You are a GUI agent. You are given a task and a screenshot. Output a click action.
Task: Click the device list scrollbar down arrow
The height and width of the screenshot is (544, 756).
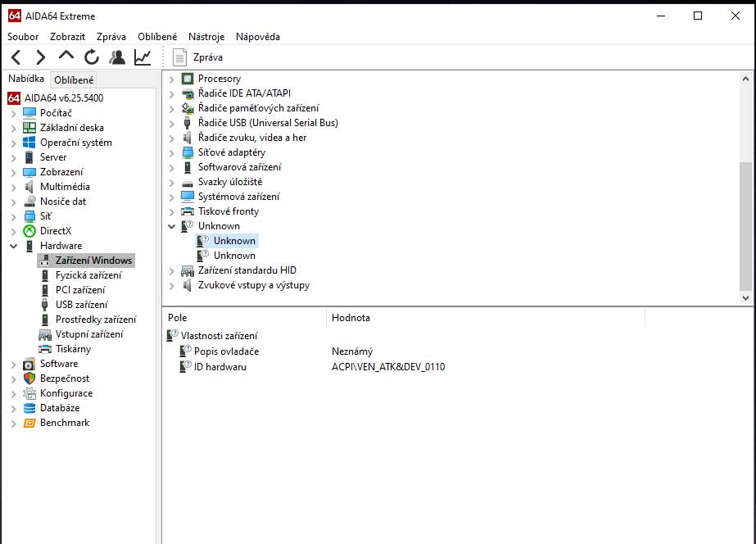click(x=745, y=298)
